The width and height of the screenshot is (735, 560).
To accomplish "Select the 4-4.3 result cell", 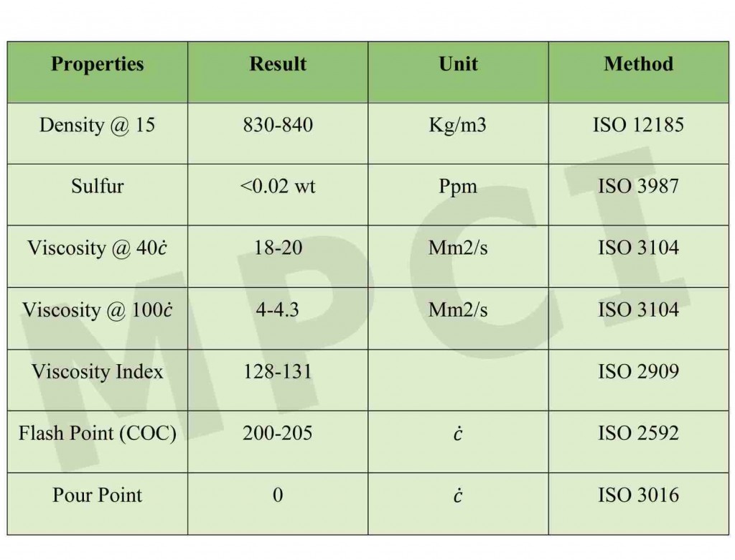I will click(278, 310).
